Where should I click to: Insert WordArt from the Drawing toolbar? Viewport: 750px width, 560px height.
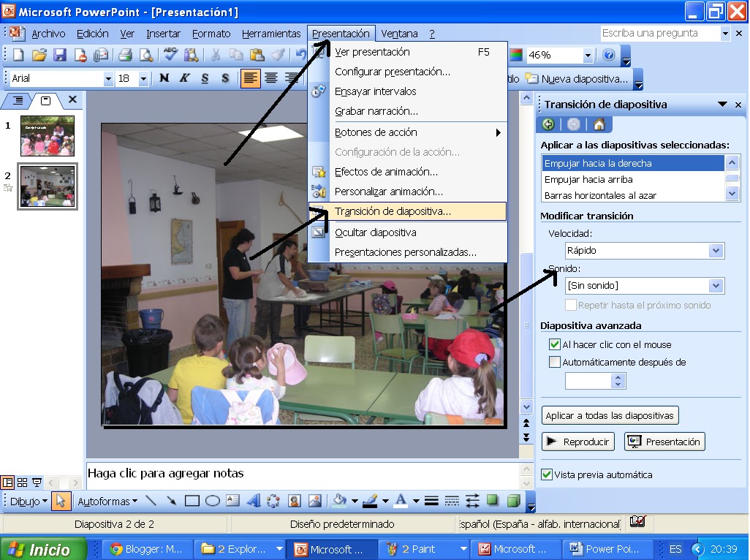(x=253, y=501)
